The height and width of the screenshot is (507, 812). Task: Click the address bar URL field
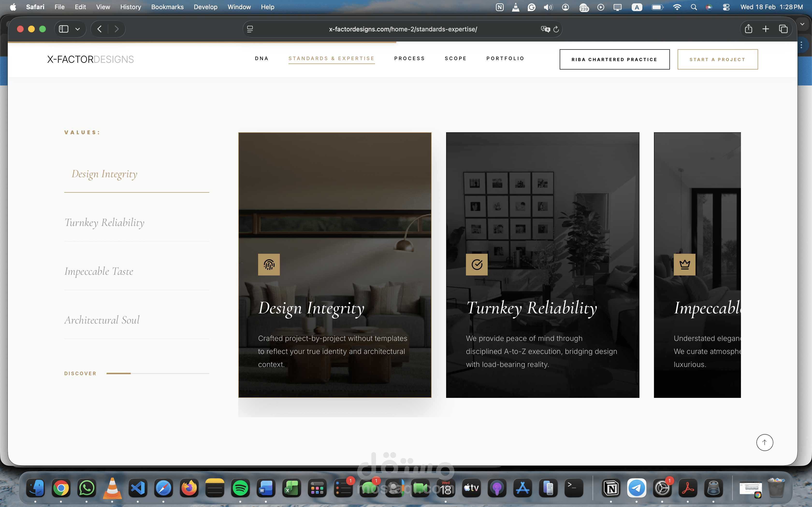click(403, 29)
